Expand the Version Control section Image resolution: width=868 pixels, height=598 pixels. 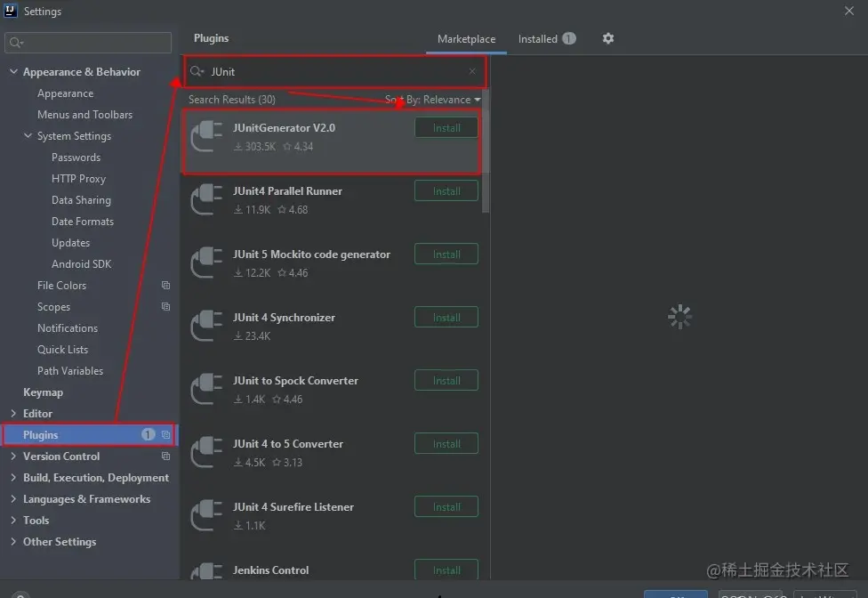coord(14,456)
